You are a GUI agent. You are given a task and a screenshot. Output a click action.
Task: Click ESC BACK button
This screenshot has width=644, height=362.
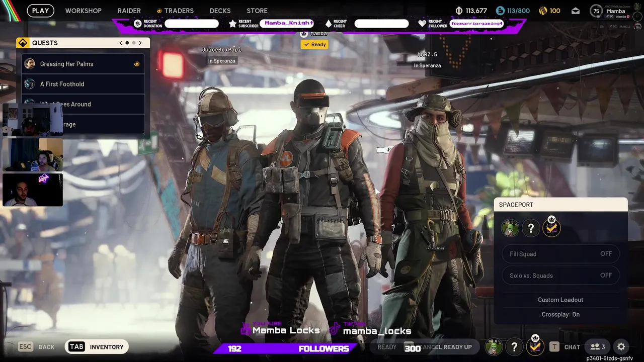click(36, 347)
